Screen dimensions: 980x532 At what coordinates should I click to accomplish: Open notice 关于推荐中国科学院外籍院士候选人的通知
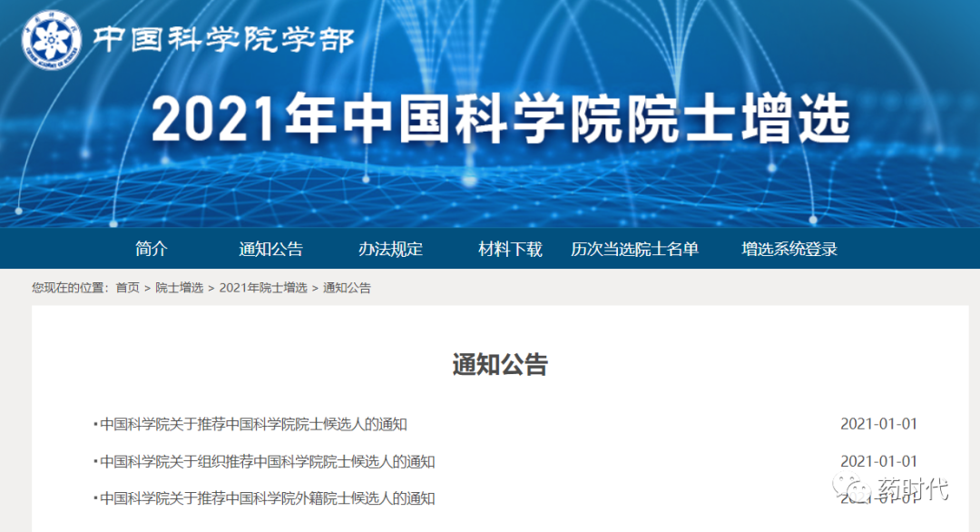tap(267, 499)
